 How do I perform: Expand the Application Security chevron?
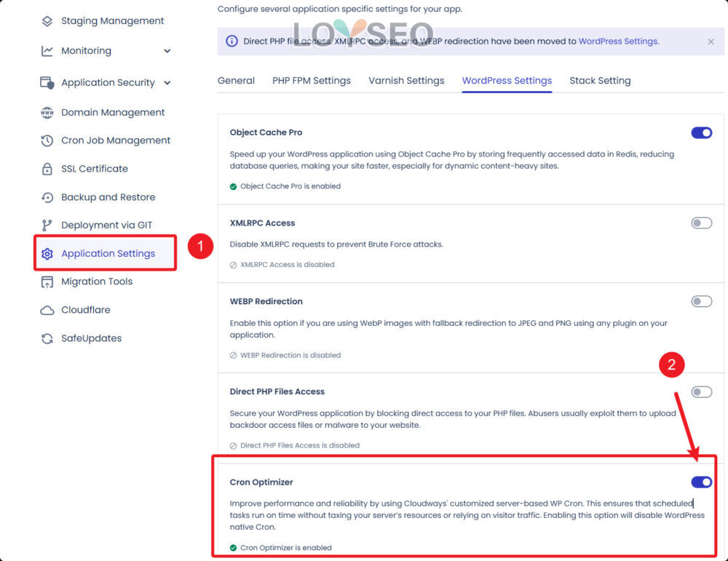(x=167, y=83)
